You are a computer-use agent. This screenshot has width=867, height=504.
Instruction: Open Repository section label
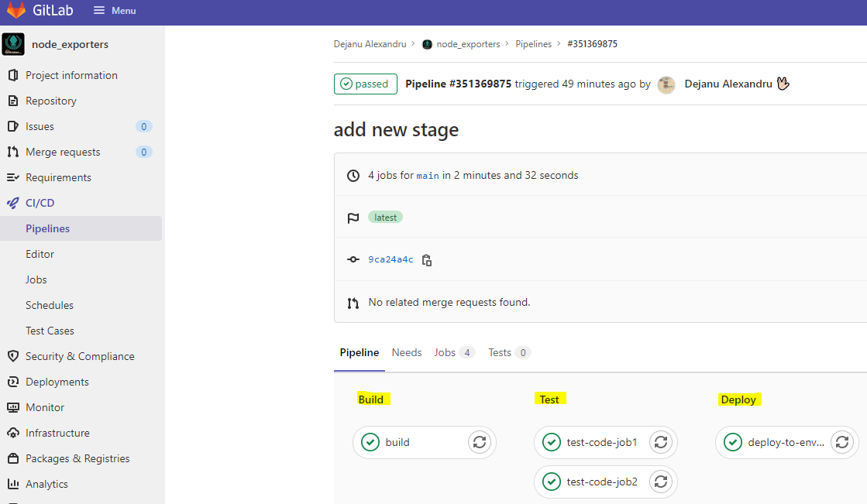tap(51, 101)
